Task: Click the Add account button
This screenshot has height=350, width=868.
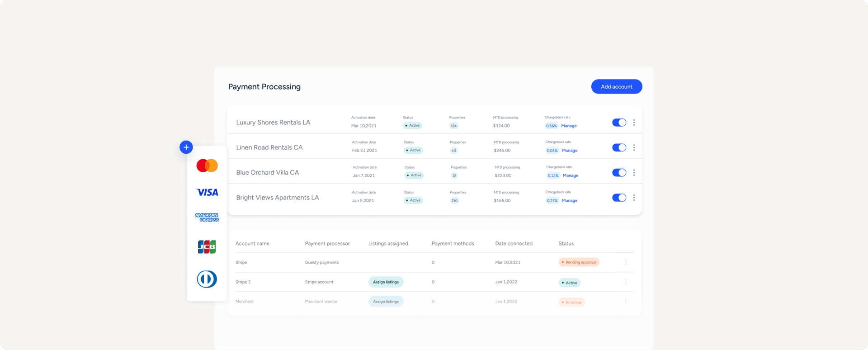Action: point(616,87)
